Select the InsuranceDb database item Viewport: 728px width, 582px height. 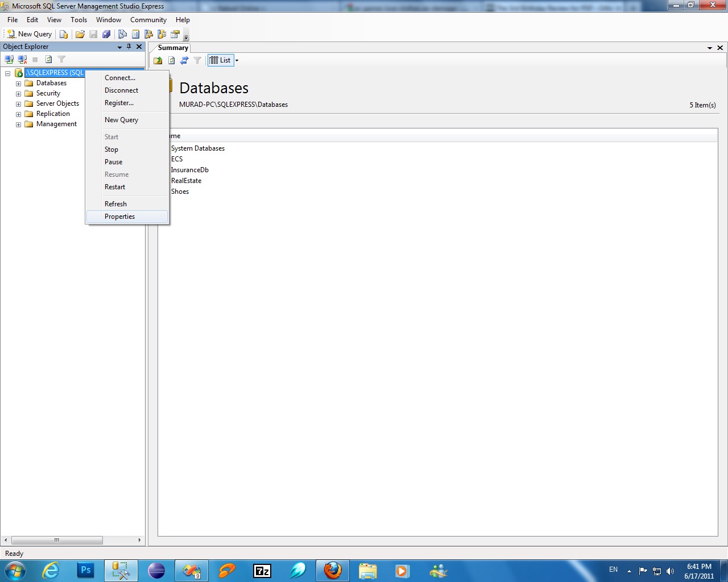[189, 170]
